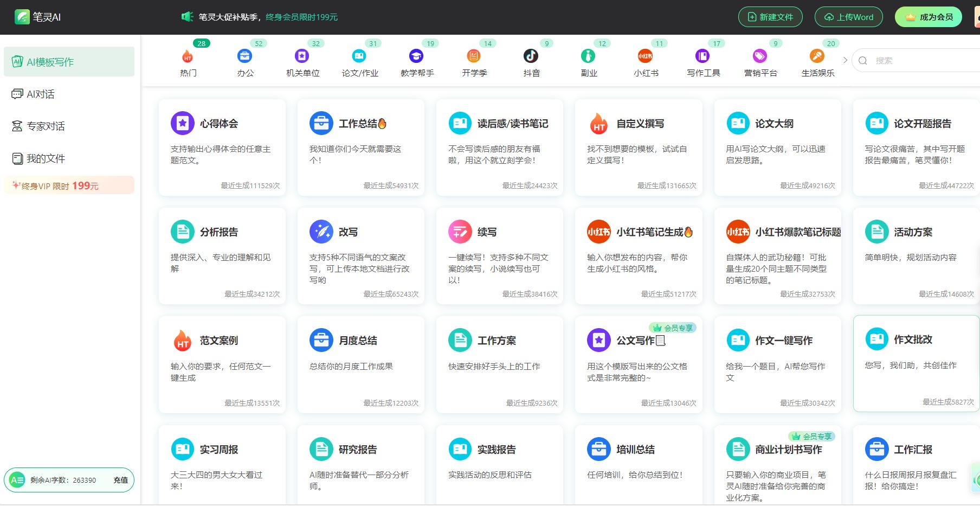Click the 新建文件 button

(x=770, y=17)
